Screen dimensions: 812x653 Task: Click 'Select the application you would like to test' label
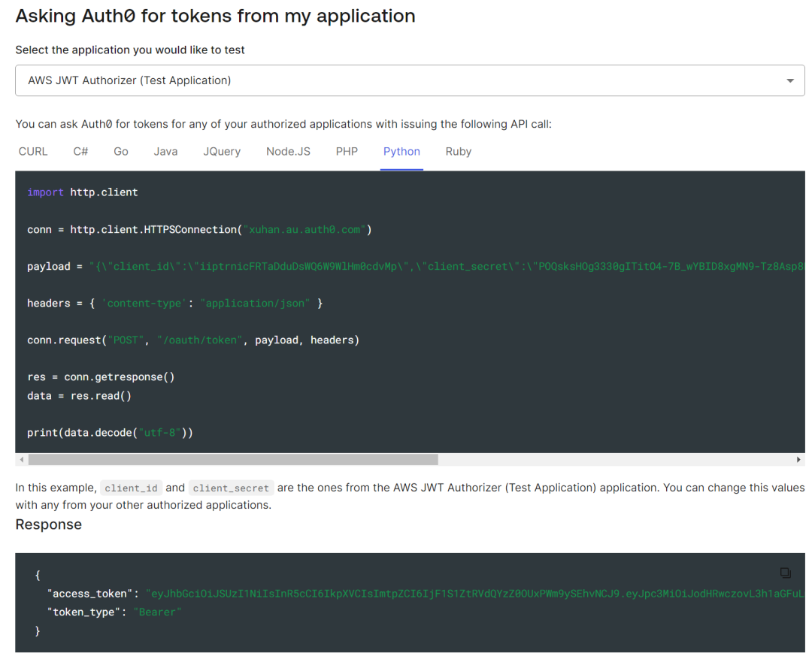click(x=130, y=50)
